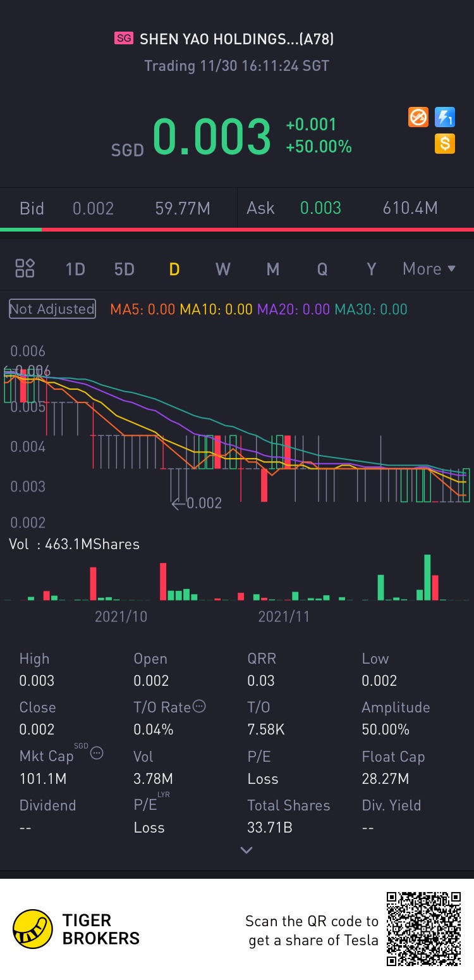Tap the Tesla share QR code
This screenshot has width=474, height=980.
[424, 929]
